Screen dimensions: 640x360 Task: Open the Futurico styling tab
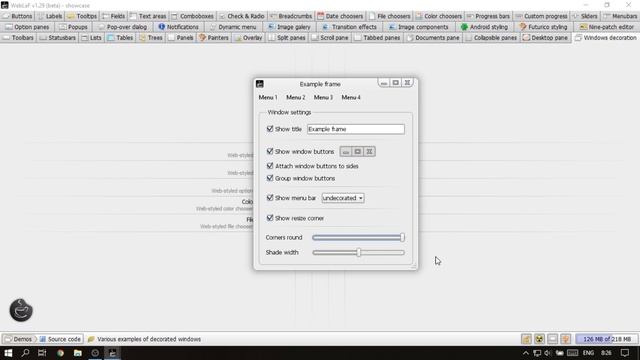point(543,27)
